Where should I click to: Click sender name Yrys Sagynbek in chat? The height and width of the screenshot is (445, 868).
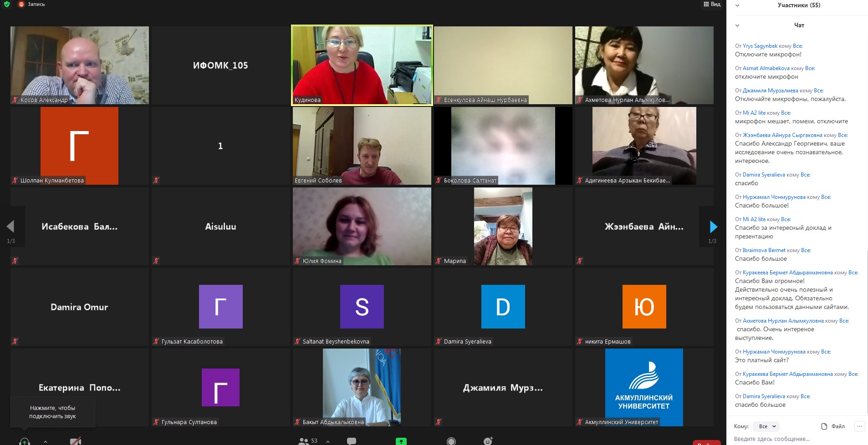760,46
